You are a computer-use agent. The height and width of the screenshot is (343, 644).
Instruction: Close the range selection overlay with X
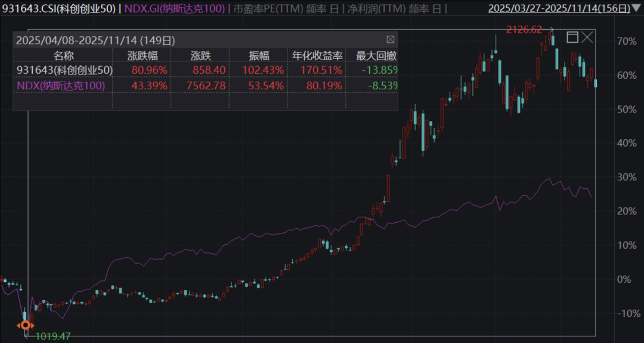pyautogui.click(x=587, y=38)
